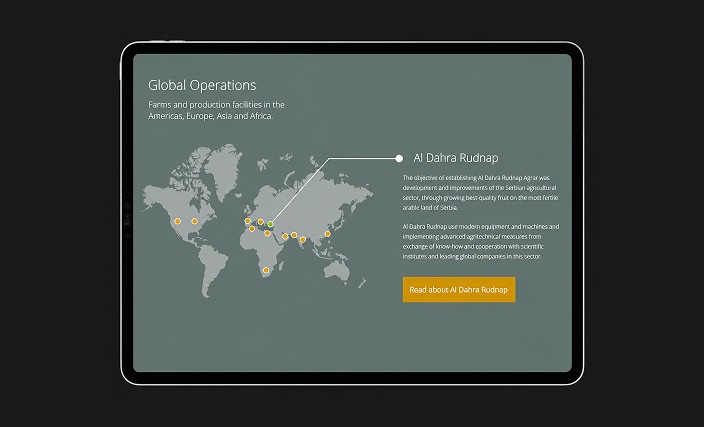Select the orange marker over India
Viewport: 704px width, 427px height.
[x=303, y=240]
